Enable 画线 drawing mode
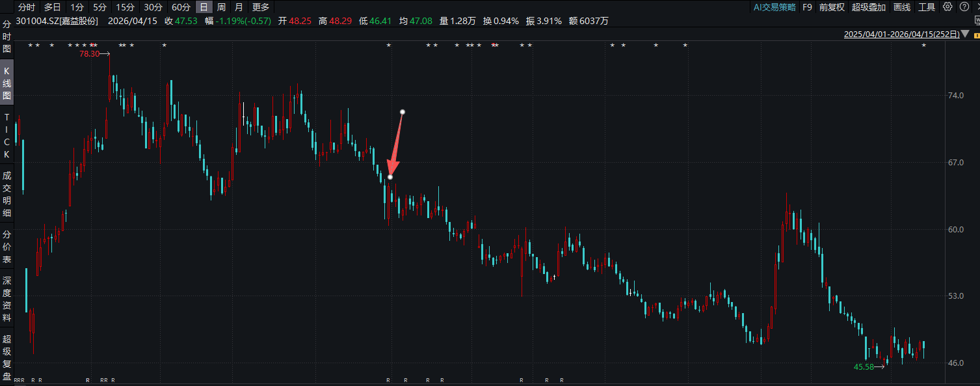The width and height of the screenshot is (980, 386). tap(902, 7)
